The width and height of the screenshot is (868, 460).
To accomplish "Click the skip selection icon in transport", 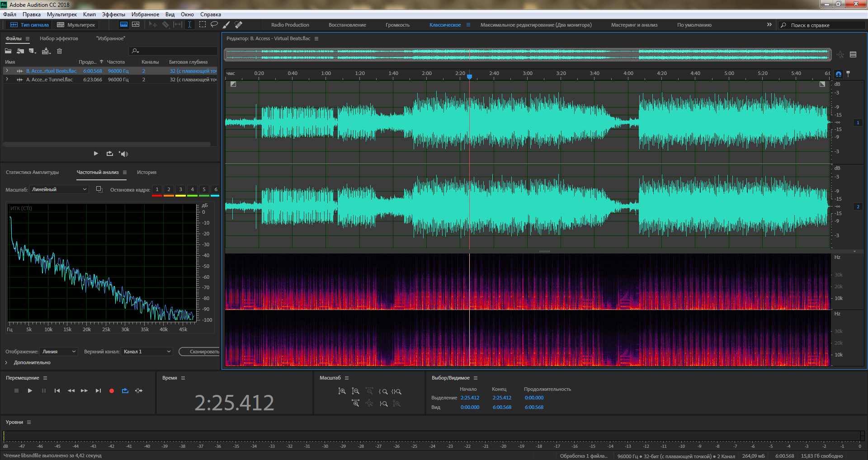I will [139, 391].
